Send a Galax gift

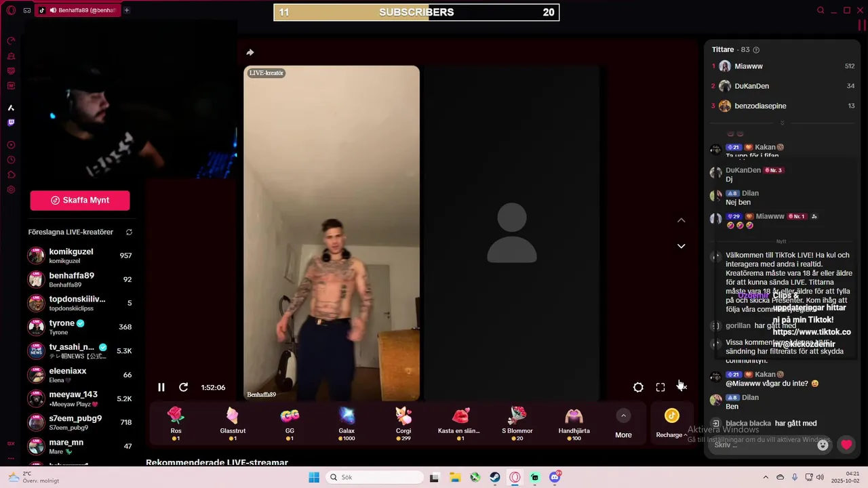point(347,424)
